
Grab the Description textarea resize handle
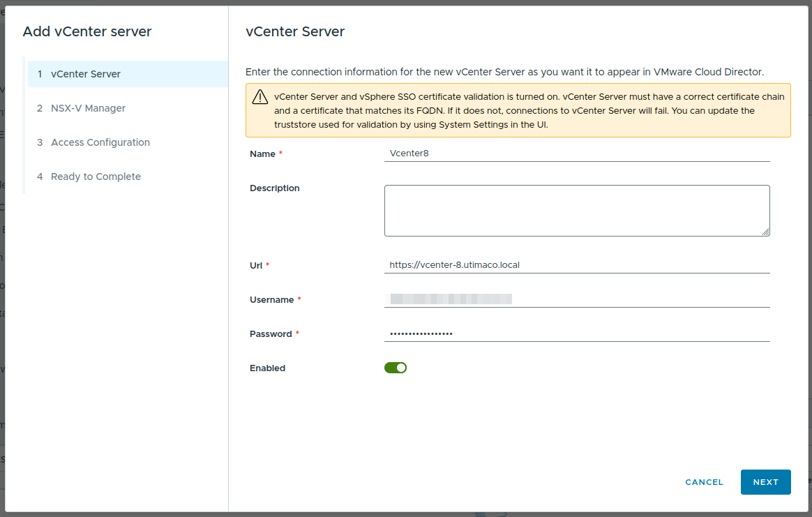point(765,232)
